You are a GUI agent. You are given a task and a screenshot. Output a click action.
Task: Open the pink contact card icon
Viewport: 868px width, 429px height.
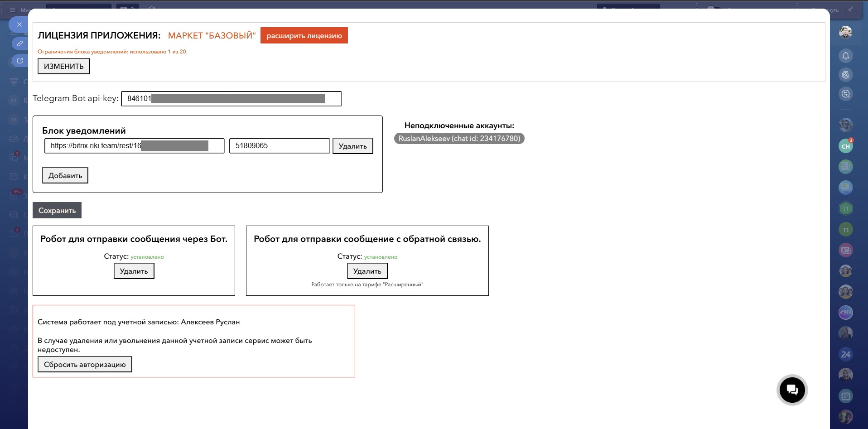(845, 250)
